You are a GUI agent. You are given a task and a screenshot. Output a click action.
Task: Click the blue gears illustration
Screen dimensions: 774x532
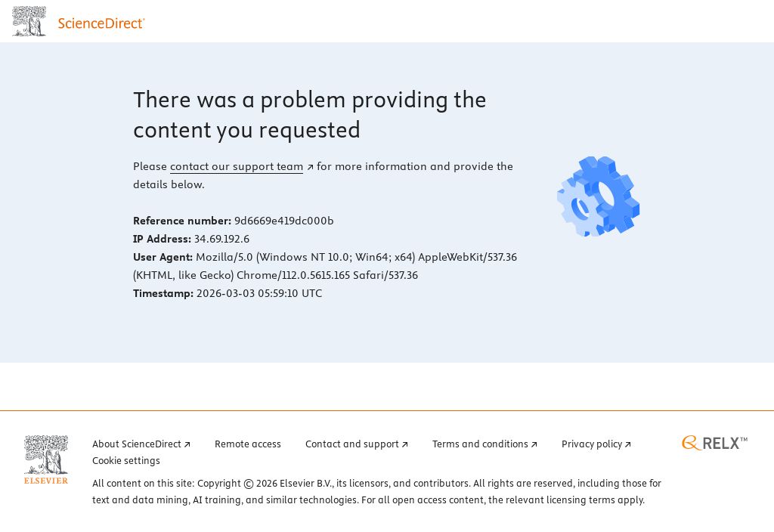pyautogui.click(x=598, y=196)
